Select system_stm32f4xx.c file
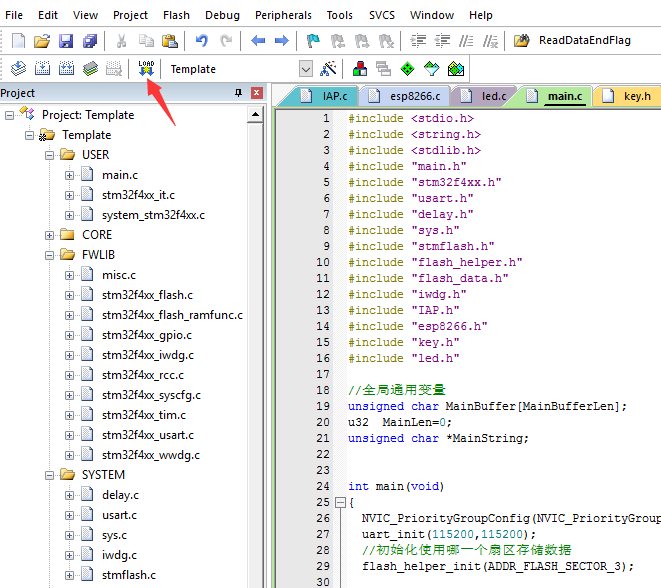661x588 pixels. click(x=153, y=215)
